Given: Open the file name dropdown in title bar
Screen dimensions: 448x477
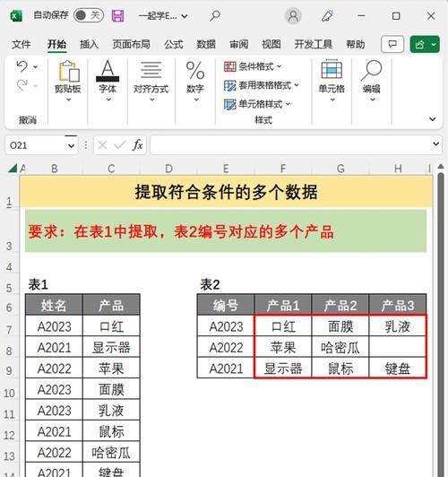Looking at the screenshot, I should tap(185, 16).
